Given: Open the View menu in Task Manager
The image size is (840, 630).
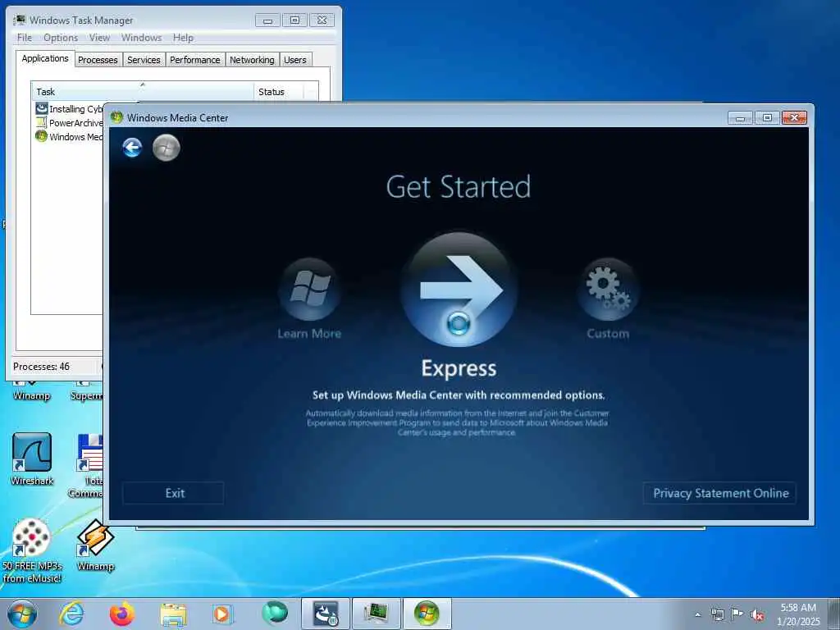Looking at the screenshot, I should pyautogui.click(x=99, y=38).
